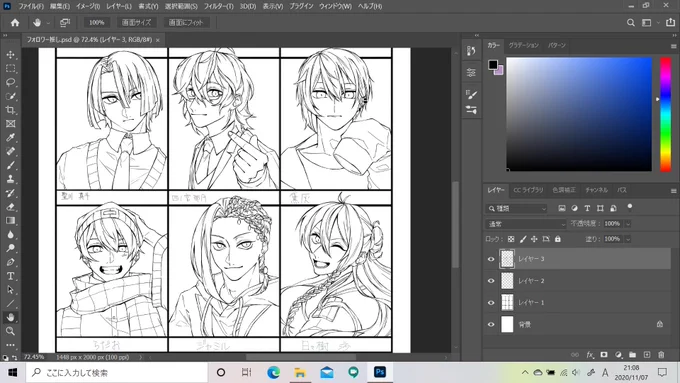Select the Eraser tool
This screenshot has width=680, height=383.
(x=10, y=207)
